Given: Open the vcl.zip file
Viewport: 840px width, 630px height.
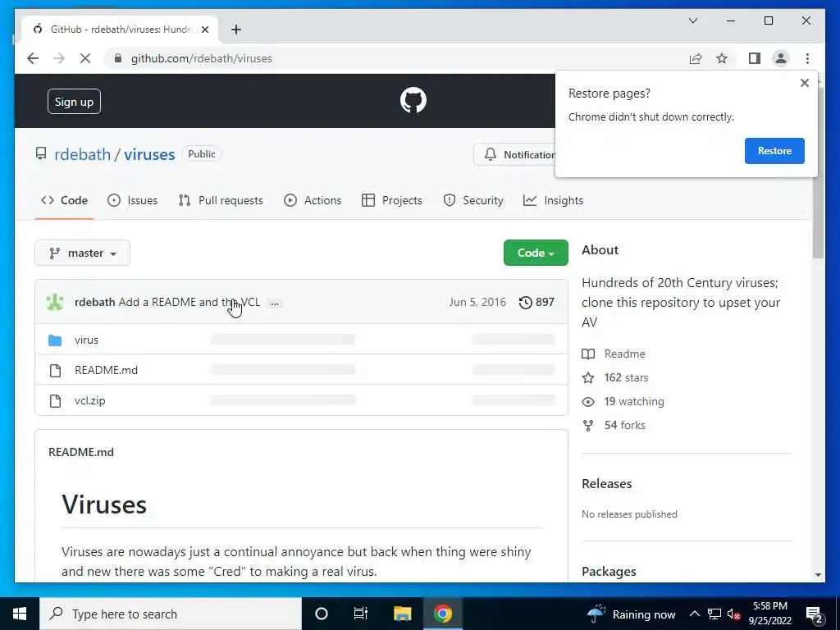Looking at the screenshot, I should [90, 400].
